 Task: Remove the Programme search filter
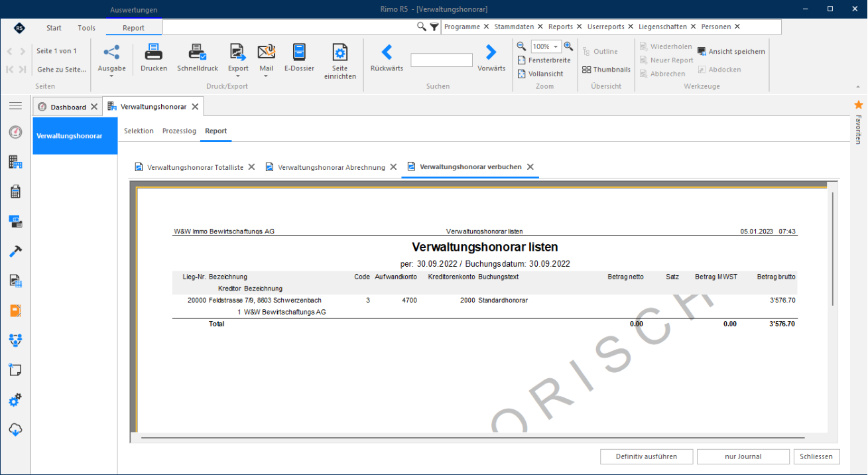point(486,27)
